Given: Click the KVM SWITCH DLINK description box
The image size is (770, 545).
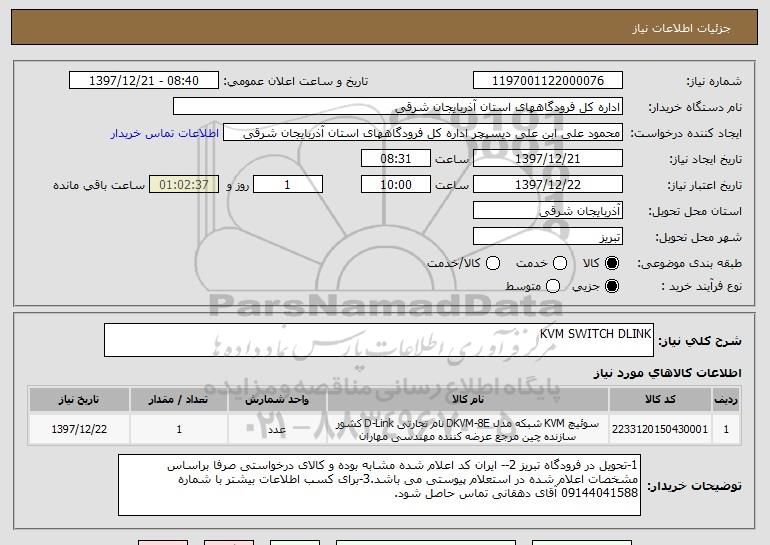Looking at the screenshot, I should pos(379,340).
